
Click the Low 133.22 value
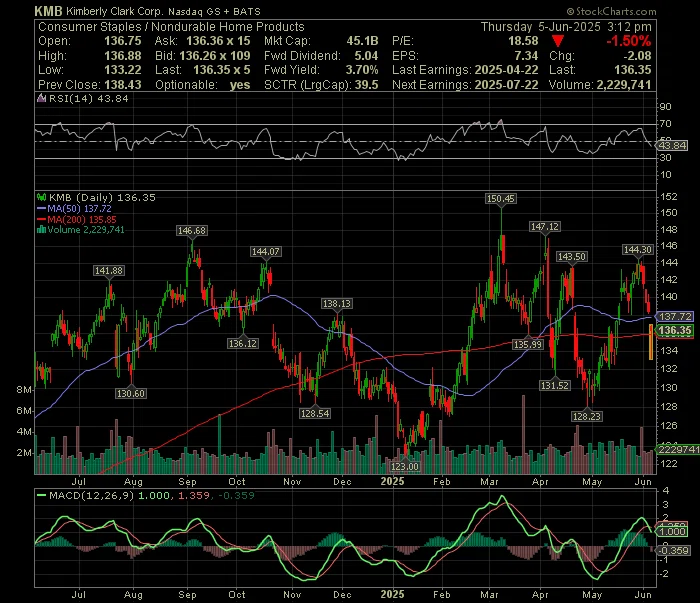click(x=123, y=70)
